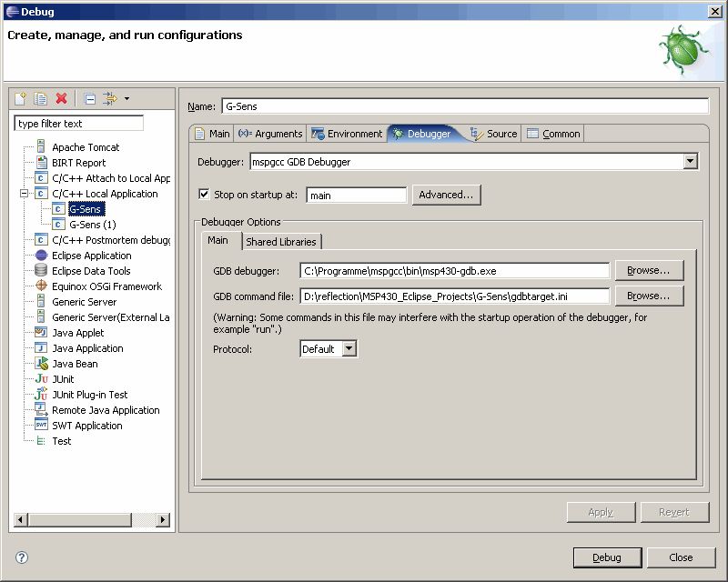
Task: Open the Protocol dropdown
Action: coord(349,348)
